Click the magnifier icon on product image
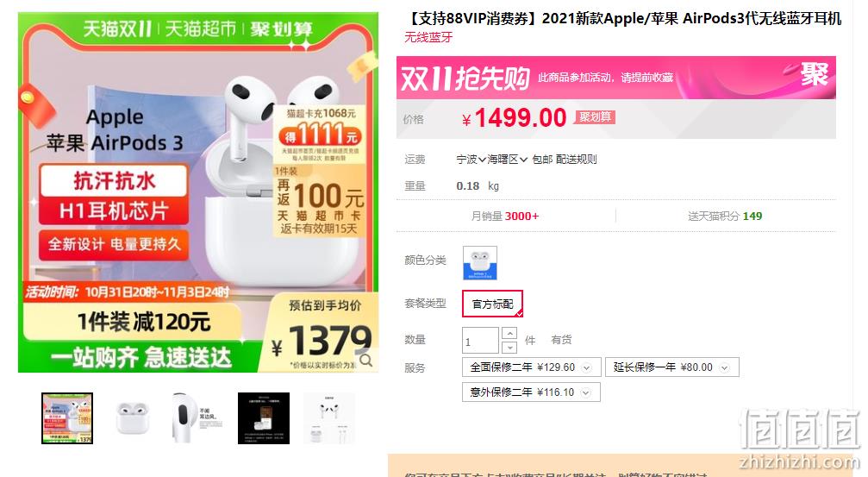868x477 pixels. point(366,360)
